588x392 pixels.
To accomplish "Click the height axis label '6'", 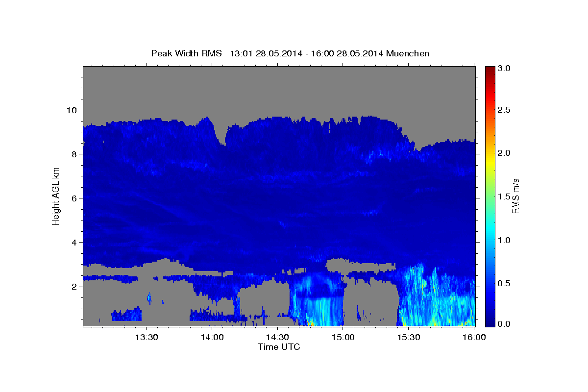I will coord(74,198).
